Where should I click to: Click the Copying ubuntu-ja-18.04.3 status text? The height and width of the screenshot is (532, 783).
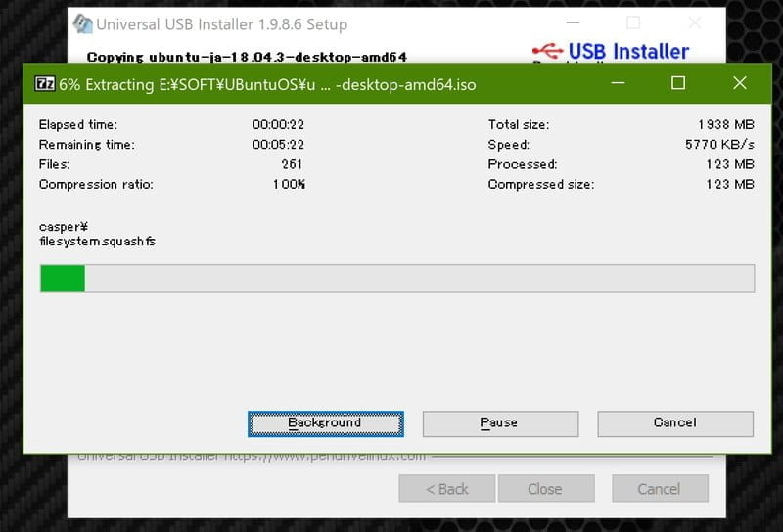click(x=247, y=57)
